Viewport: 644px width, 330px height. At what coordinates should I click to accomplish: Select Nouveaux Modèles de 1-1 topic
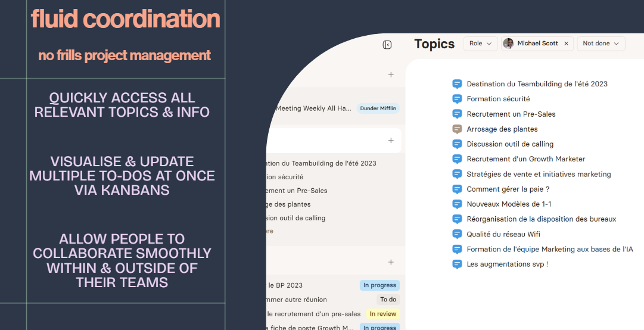tap(509, 204)
